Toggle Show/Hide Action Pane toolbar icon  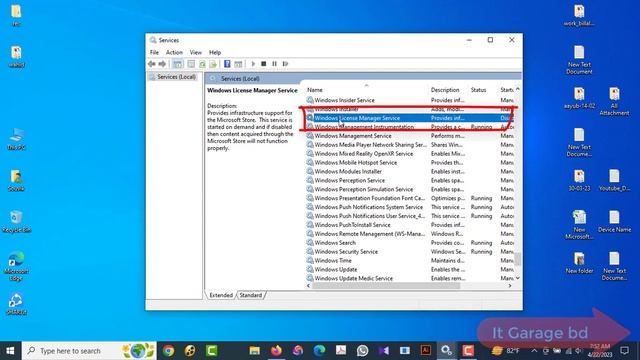238,64
